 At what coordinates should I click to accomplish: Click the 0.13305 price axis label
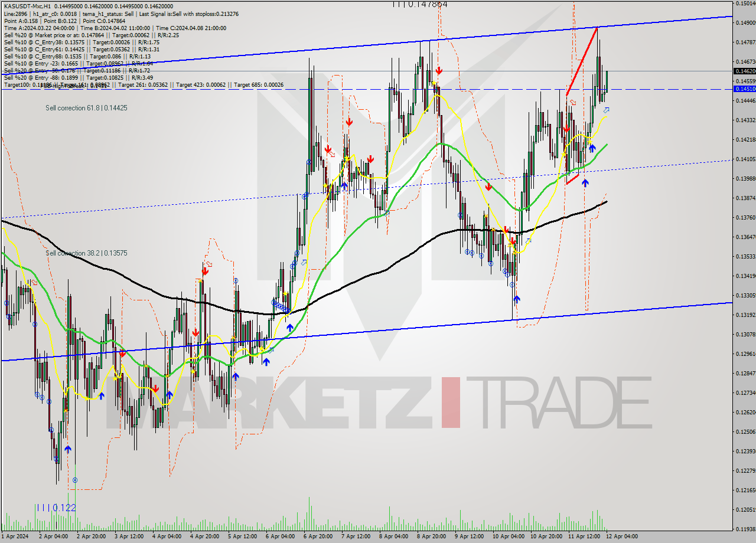(x=746, y=296)
